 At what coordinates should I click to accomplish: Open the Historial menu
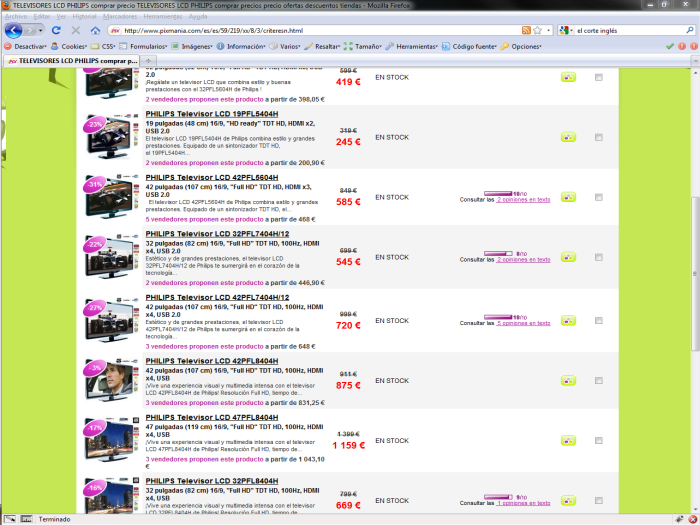(x=84, y=17)
